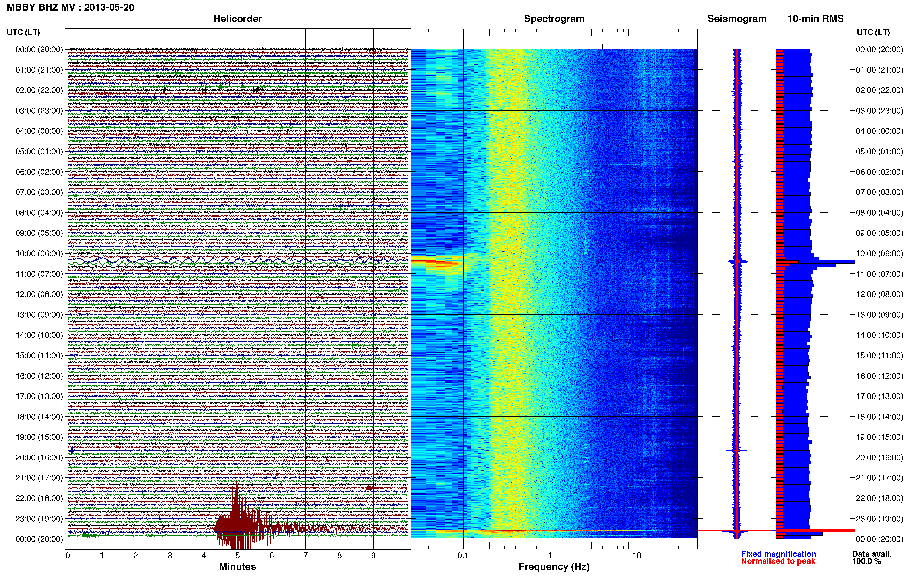Click the dark red event near minute 9 at 21:30

(x=373, y=488)
